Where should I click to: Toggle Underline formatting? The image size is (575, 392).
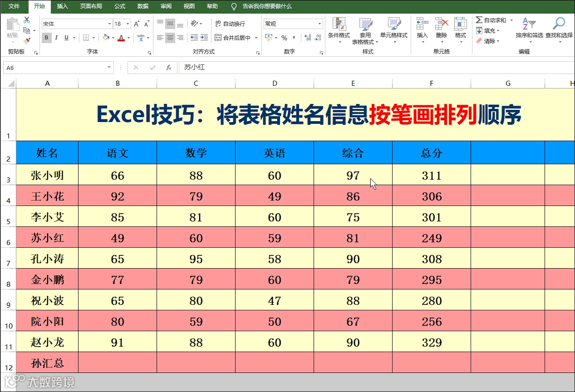coord(67,38)
